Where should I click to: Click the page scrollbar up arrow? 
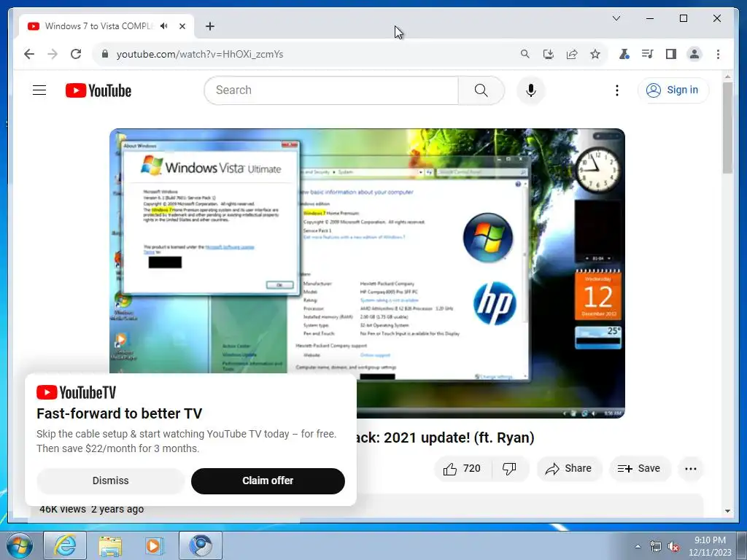click(727, 77)
